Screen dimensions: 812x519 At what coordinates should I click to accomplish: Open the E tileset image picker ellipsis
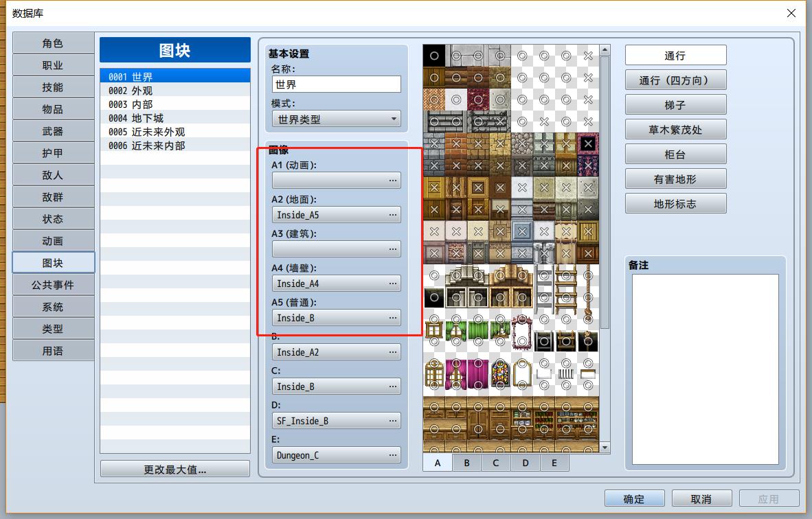392,455
